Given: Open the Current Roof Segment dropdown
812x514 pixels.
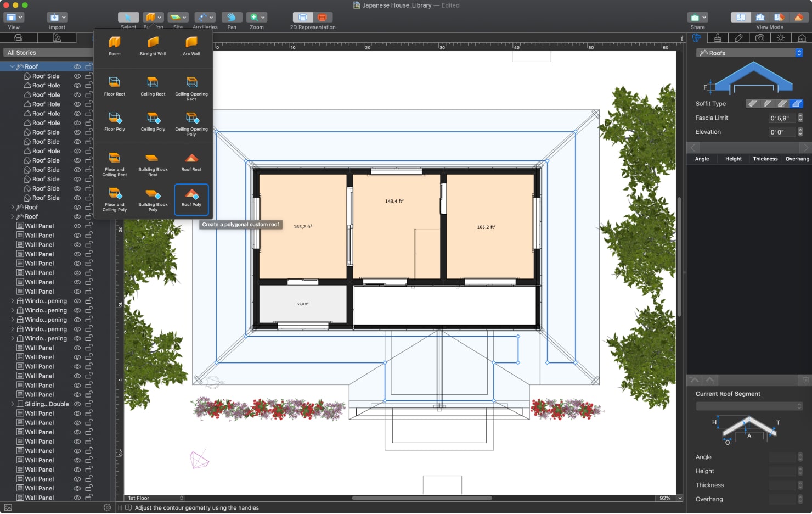Looking at the screenshot, I should [749, 406].
